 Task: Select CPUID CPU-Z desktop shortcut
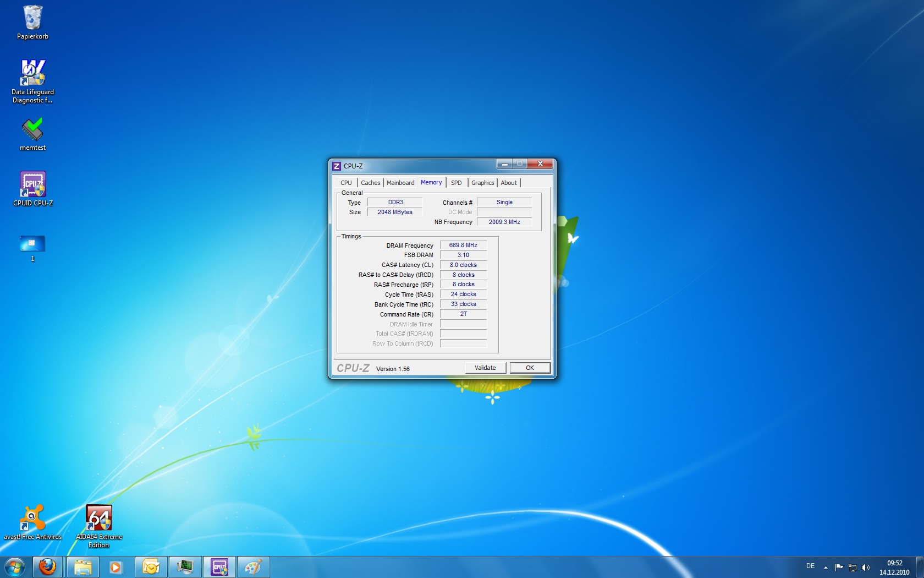(33, 189)
